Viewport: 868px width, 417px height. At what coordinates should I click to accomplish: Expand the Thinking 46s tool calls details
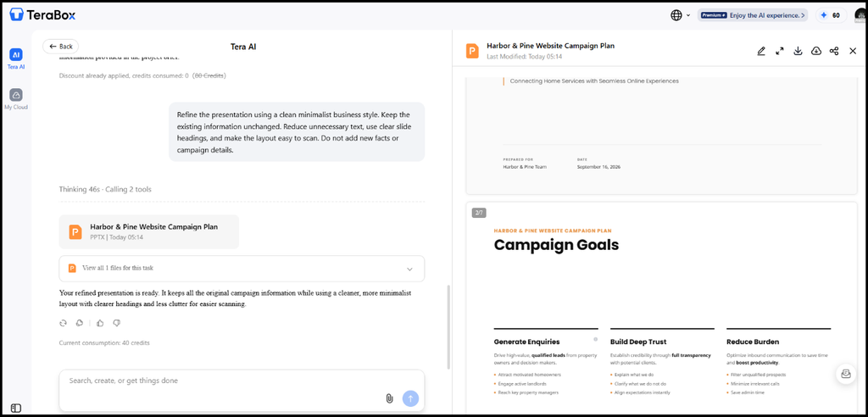click(x=105, y=189)
